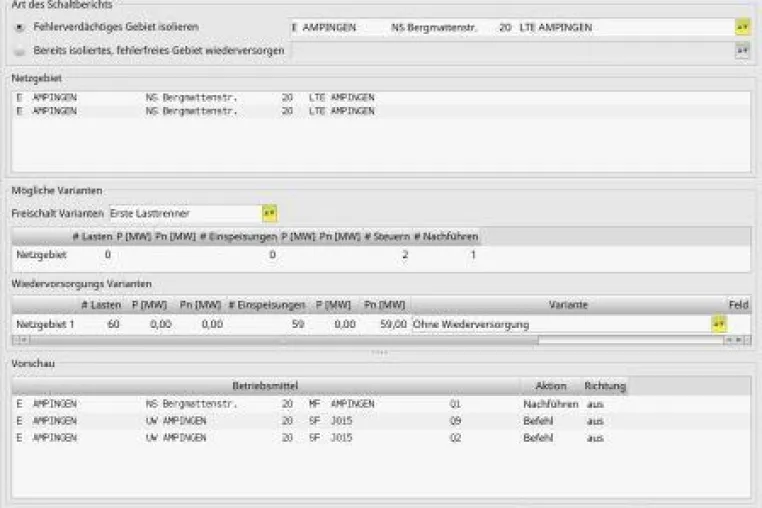Click '60' Lasten value in Netzgebiet 1

coord(113,324)
